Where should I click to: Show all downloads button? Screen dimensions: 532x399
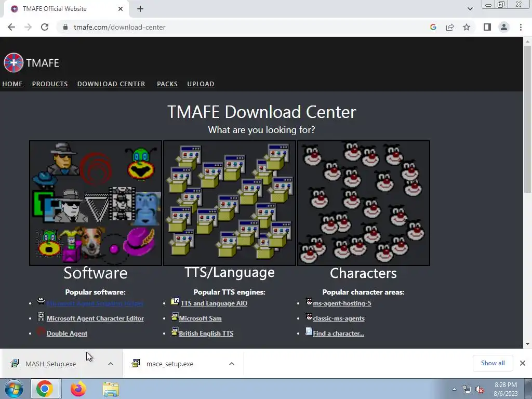pos(493,363)
